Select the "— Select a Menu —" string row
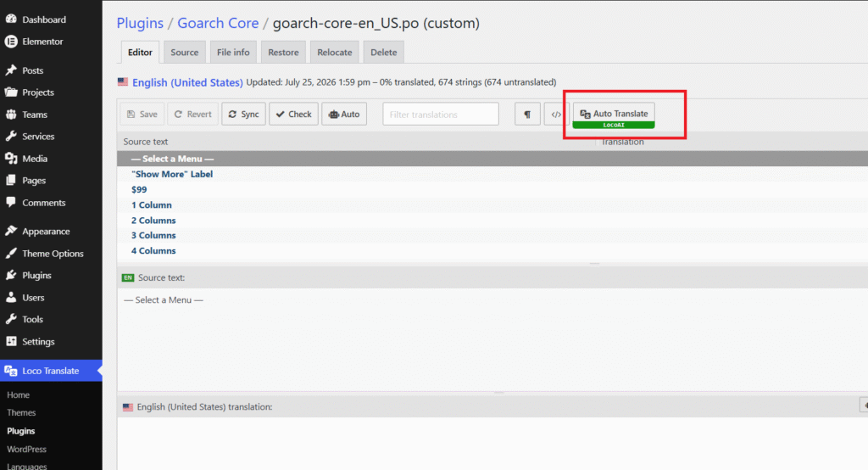The image size is (868, 470). click(x=492, y=159)
